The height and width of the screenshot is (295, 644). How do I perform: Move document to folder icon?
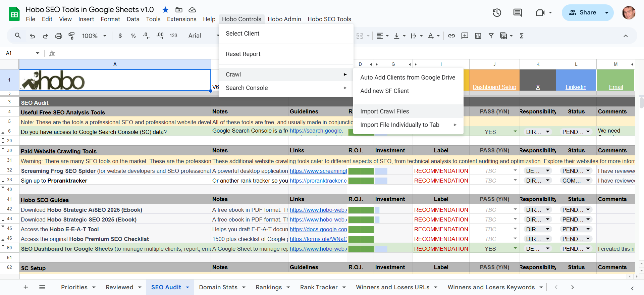pyautogui.click(x=179, y=10)
